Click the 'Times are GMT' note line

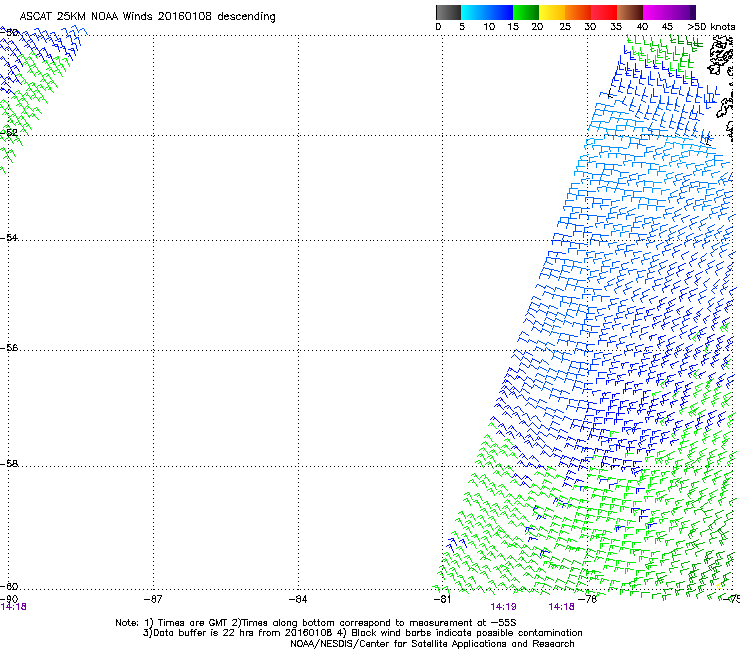point(316,623)
